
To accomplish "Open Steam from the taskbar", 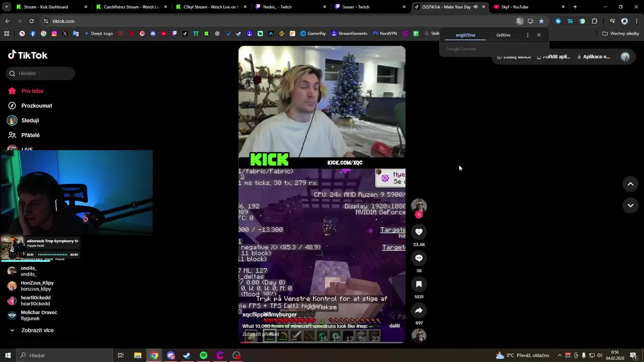I will 187,355.
